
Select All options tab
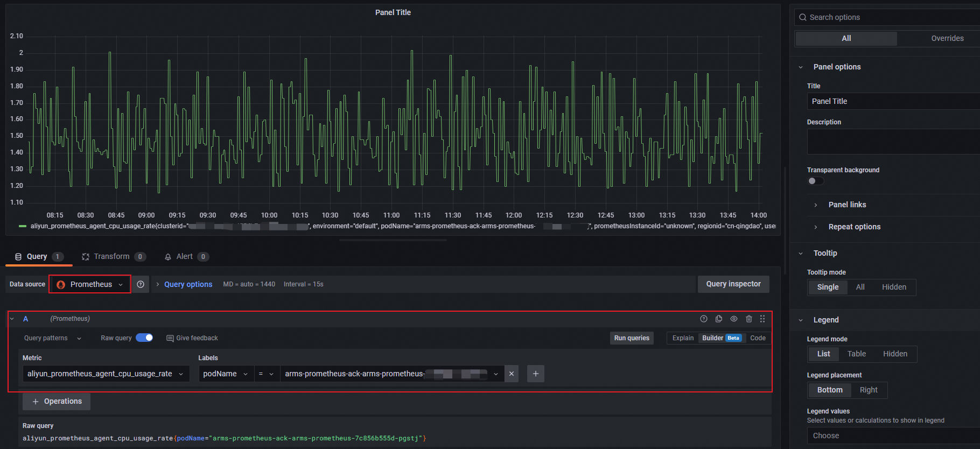(x=846, y=38)
